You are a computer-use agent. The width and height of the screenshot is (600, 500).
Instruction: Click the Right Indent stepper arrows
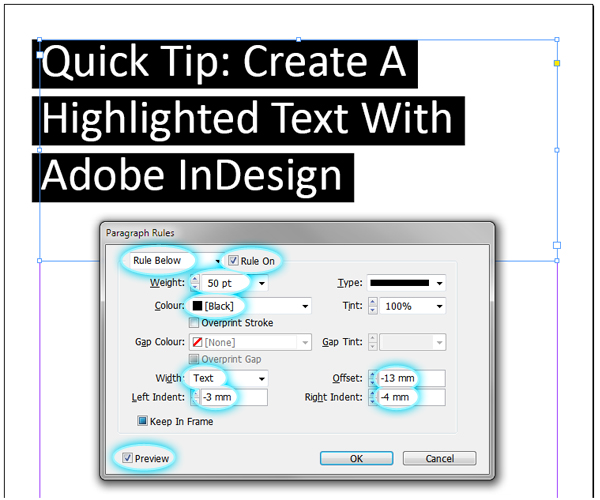(x=372, y=397)
